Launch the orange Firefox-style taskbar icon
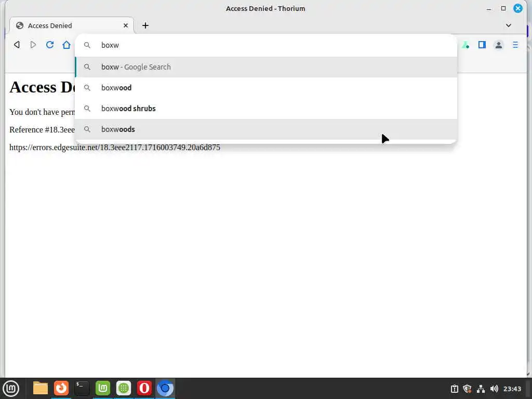This screenshot has width=532, height=399. 61,388
